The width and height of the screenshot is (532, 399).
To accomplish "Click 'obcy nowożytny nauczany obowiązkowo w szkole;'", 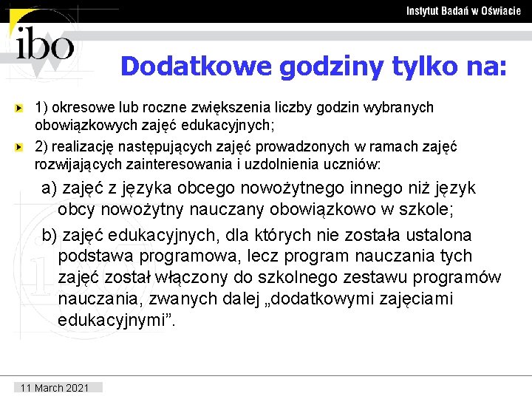I will click(x=256, y=210).
